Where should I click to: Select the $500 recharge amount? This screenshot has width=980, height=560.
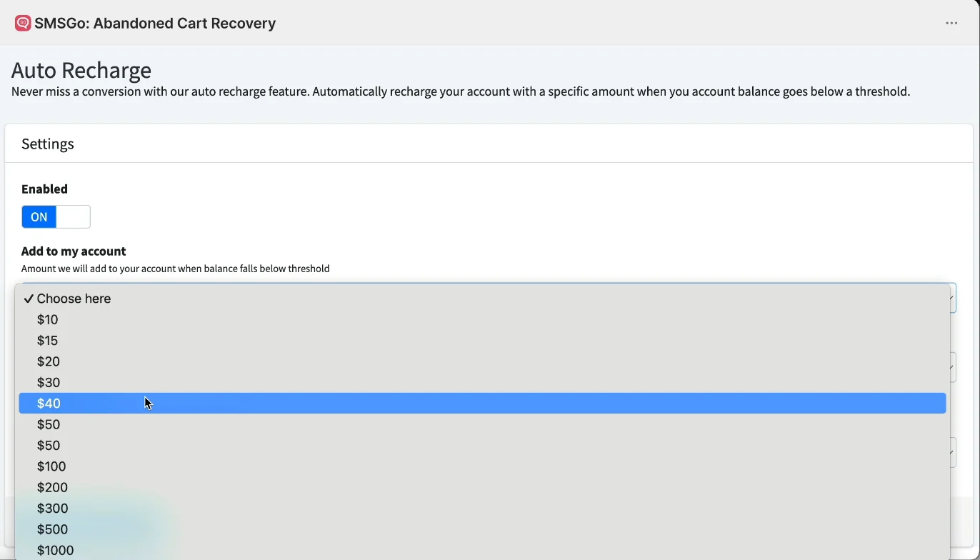click(483, 529)
